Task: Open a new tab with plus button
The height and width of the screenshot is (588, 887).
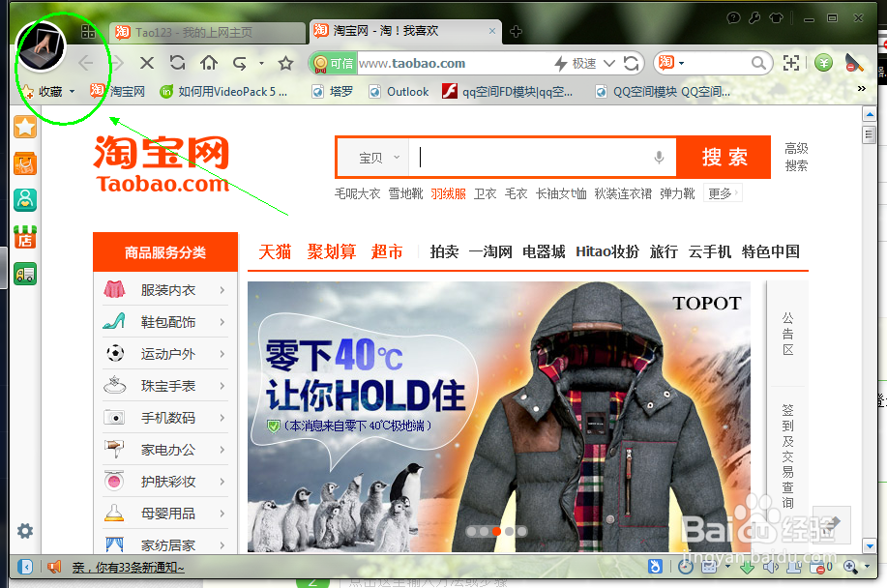Action: click(516, 32)
